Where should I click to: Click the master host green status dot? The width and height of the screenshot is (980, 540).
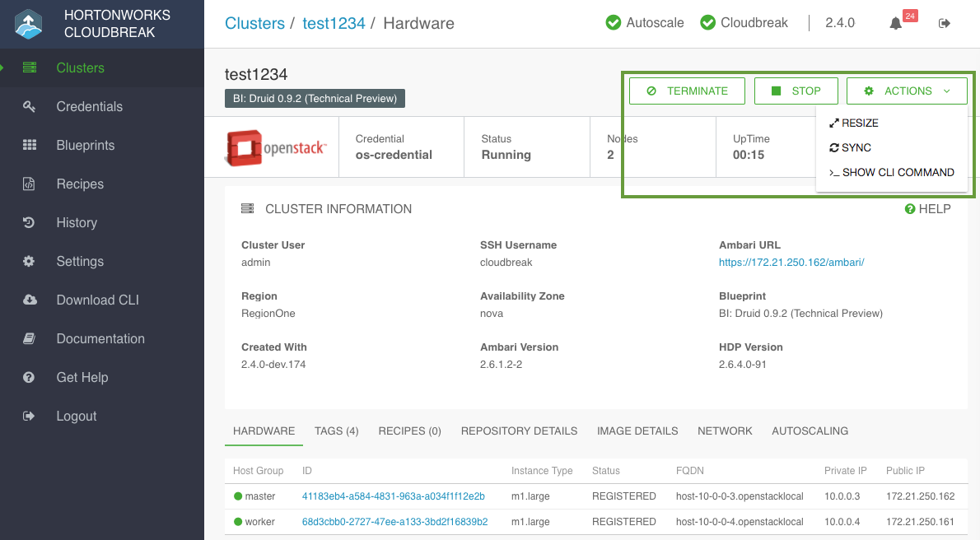[x=238, y=496]
